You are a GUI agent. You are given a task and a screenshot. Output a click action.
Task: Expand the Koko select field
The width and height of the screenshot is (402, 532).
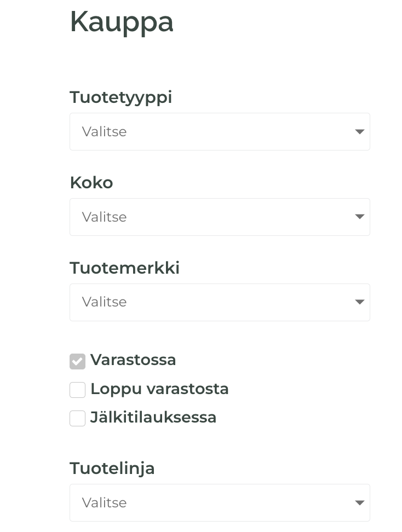tap(220, 217)
